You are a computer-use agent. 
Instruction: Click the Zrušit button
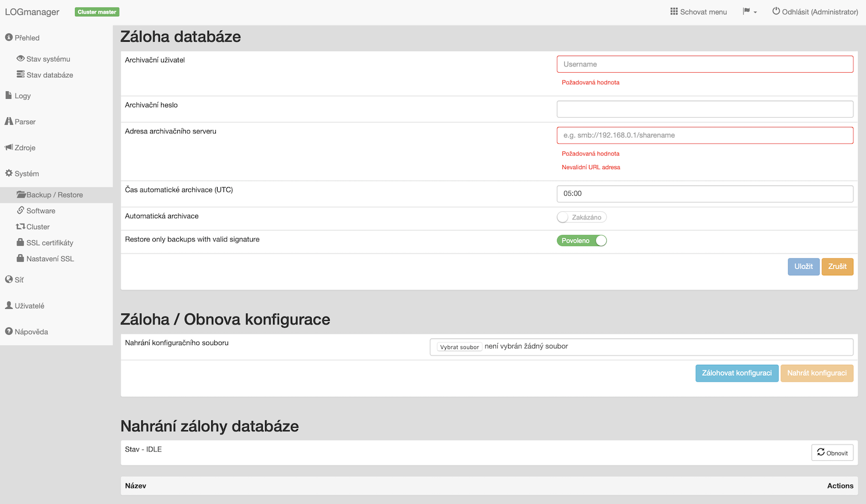[x=837, y=267]
